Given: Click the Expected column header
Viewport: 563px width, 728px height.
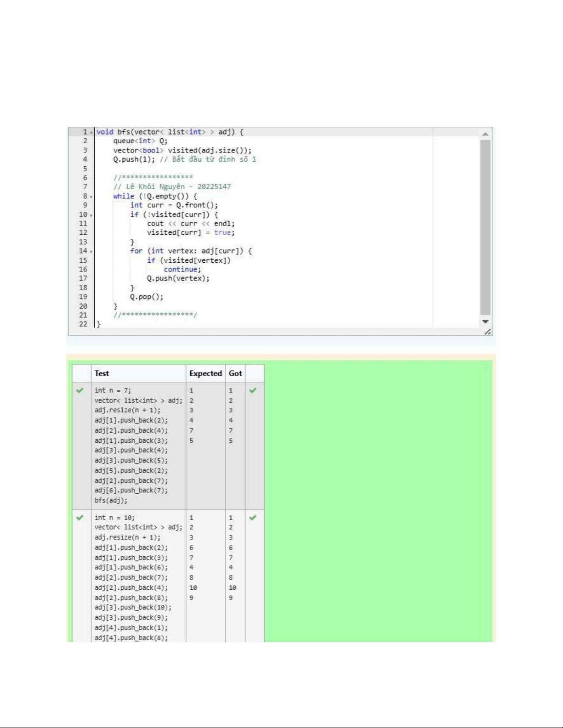Looking at the screenshot, I should (x=205, y=373).
